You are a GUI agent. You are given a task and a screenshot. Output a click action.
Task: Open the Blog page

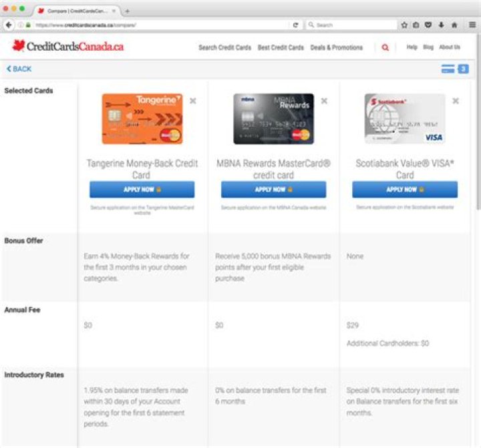(x=428, y=47)
